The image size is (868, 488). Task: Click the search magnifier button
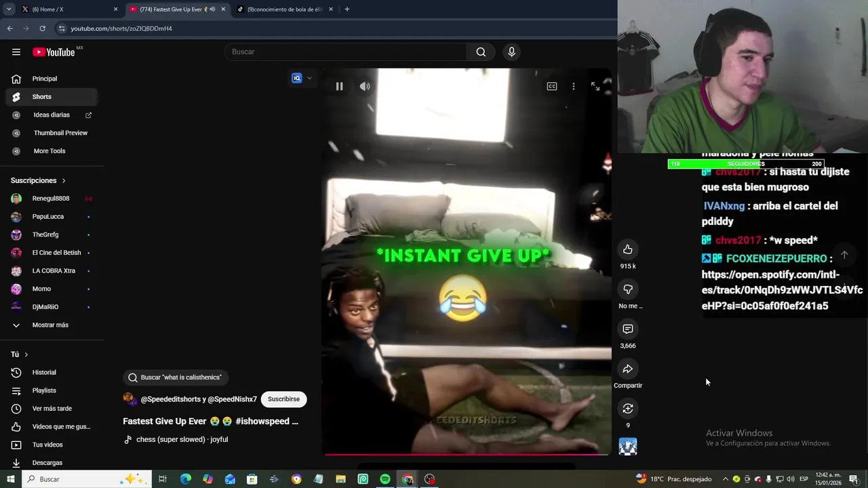click(x=481, y=52)
